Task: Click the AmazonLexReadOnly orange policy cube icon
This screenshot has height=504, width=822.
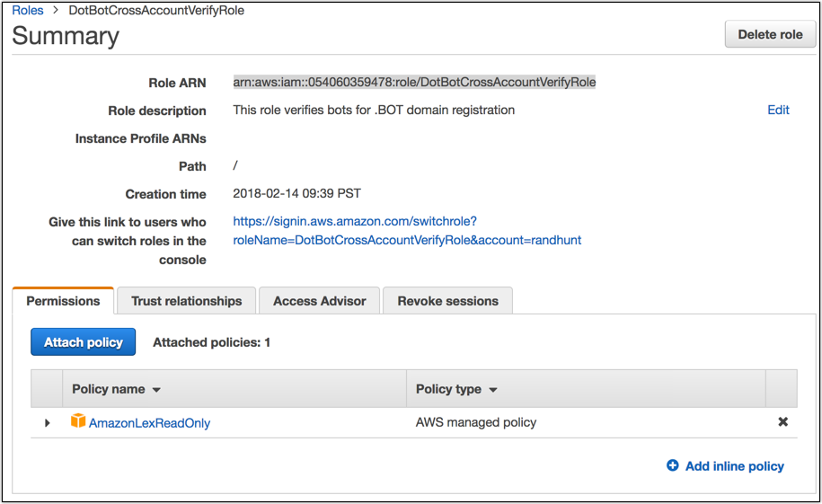Action: [x=78, y=420]
